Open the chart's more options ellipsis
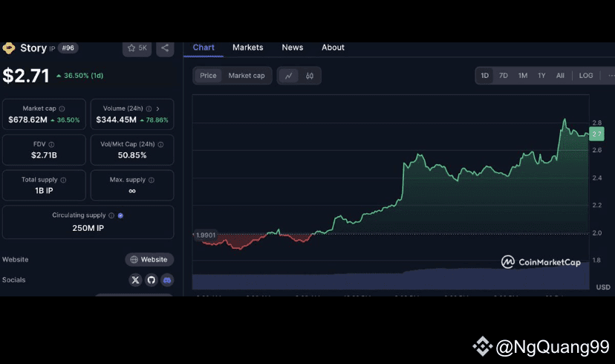This screenshot has width=615, height=364. pos(611,75)
